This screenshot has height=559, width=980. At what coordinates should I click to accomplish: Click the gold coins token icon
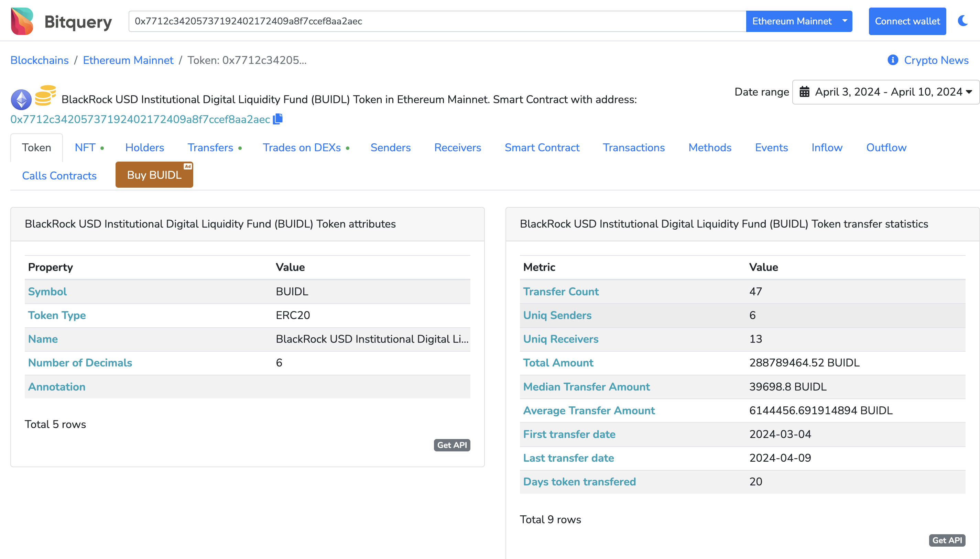[45, 95]
